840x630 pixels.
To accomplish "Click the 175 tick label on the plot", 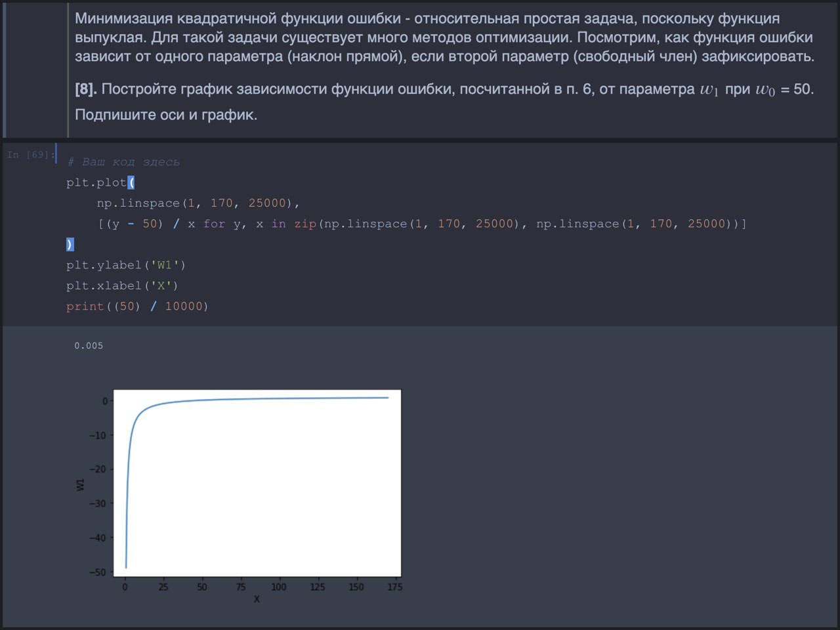I will (x=394, y=587).
